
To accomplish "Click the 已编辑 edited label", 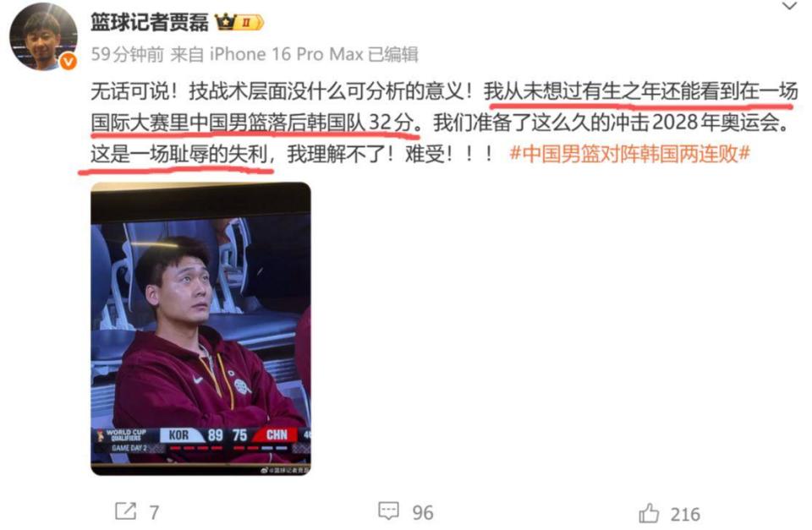I will click(x=393, y=54).
